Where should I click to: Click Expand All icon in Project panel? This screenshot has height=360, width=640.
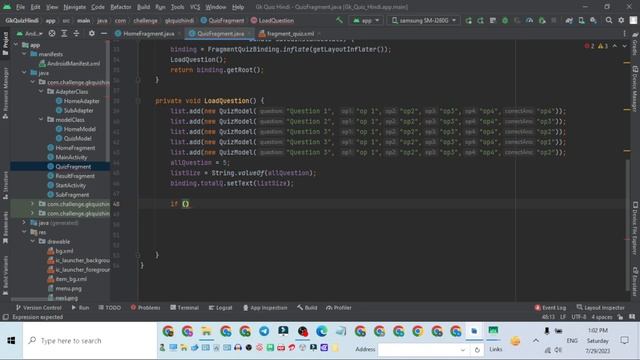64,33
